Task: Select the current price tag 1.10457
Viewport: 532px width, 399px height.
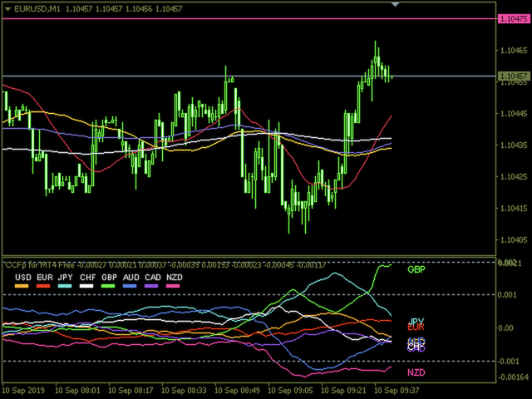Action: tap(514, 76)
